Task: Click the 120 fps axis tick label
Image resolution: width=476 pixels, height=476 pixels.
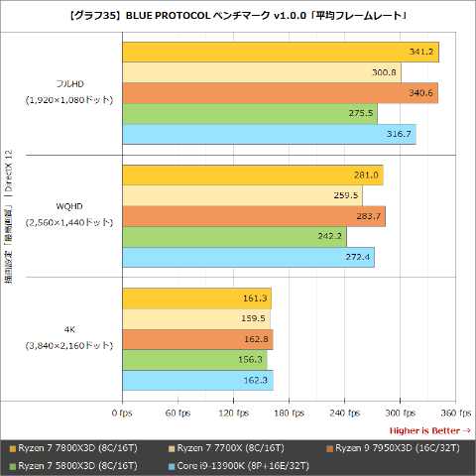Action: 234,414
